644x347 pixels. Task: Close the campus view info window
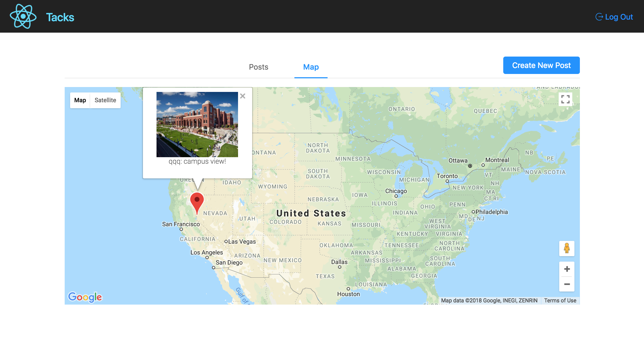point(243,96)
